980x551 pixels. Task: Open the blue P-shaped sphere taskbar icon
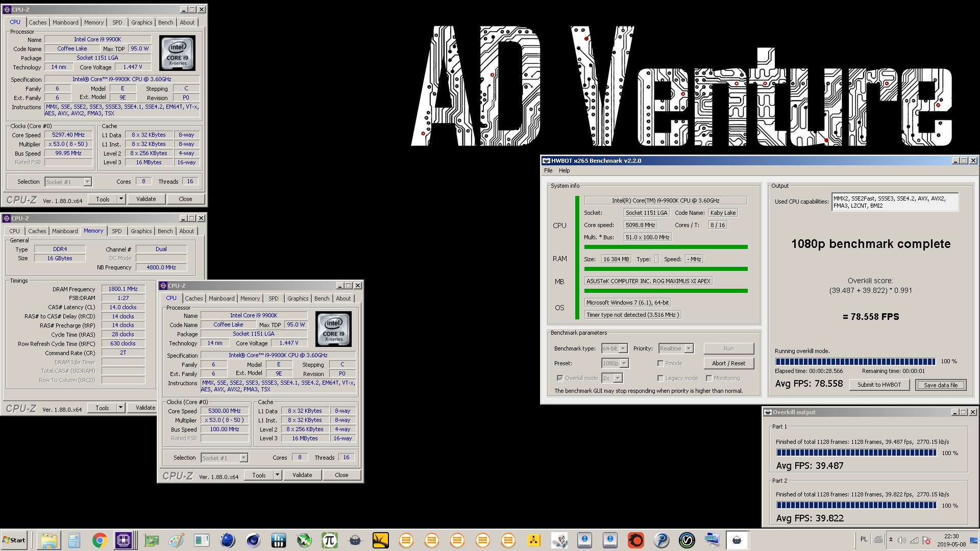(x=661, y=540)
